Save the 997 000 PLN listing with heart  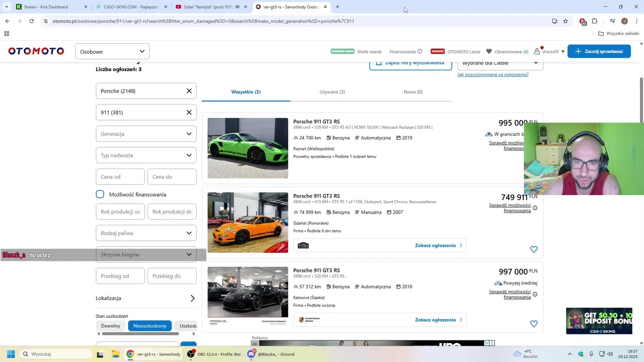(534, 324)
